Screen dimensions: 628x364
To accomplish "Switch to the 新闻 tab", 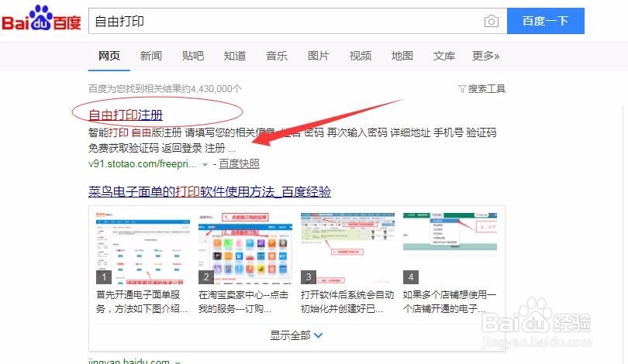I will (x=151, y=56).
